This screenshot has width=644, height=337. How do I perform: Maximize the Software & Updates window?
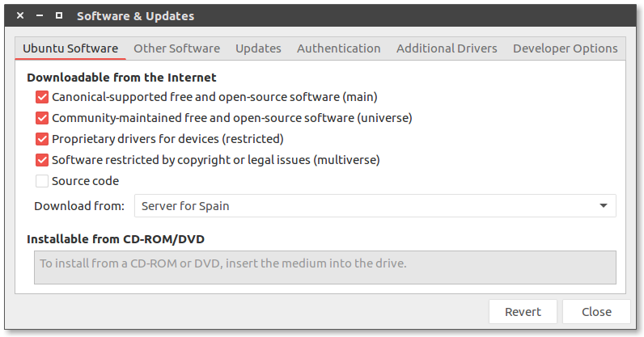point(59,15)
